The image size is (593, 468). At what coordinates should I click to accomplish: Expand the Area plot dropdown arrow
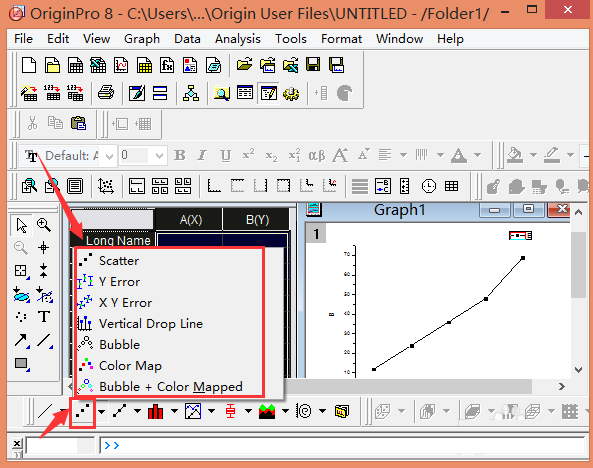coord(285,411)
